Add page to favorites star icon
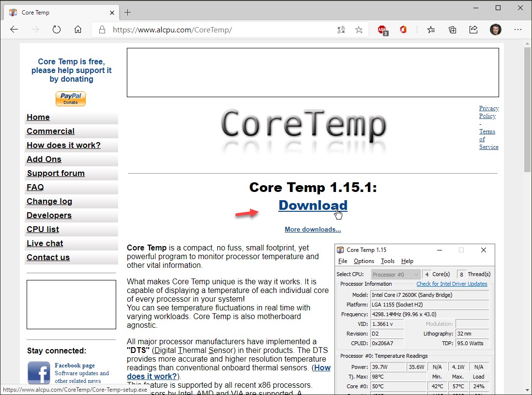 pos(359,29)
